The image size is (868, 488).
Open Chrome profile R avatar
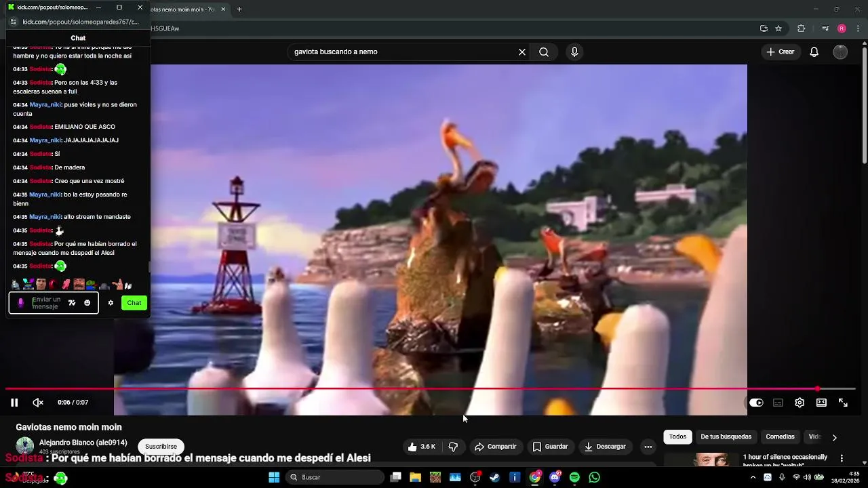[x=842, y=28]
